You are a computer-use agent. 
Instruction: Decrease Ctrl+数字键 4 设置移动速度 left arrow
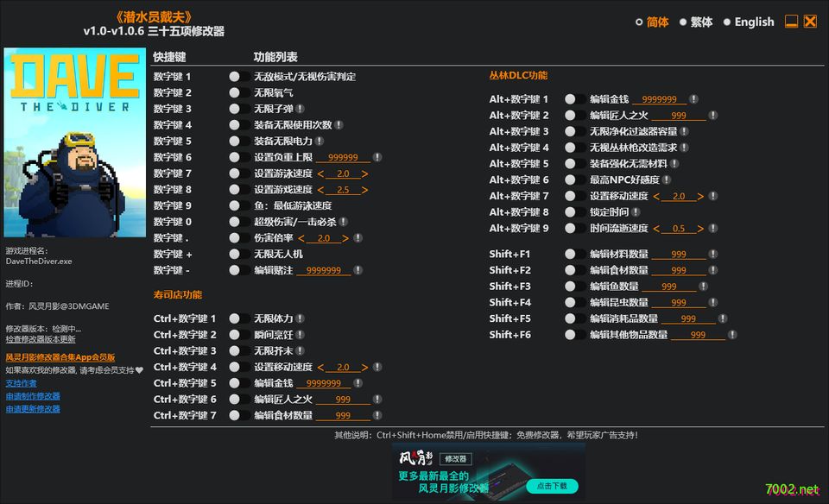(320, 367)
